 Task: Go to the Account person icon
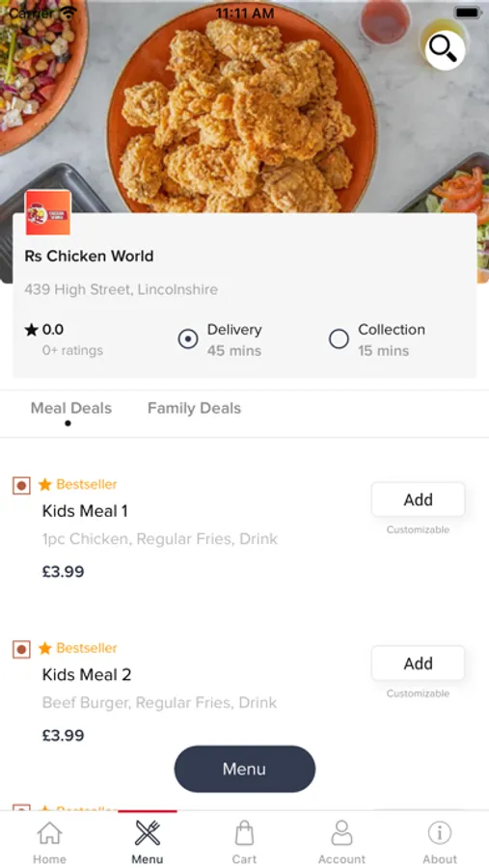click(341, 832)
